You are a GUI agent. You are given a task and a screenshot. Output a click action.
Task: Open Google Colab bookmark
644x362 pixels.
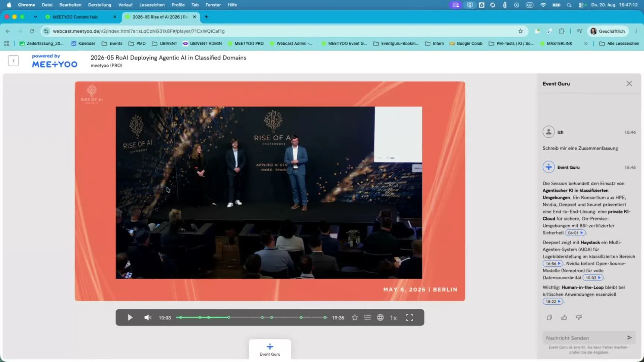pos(466,44)
